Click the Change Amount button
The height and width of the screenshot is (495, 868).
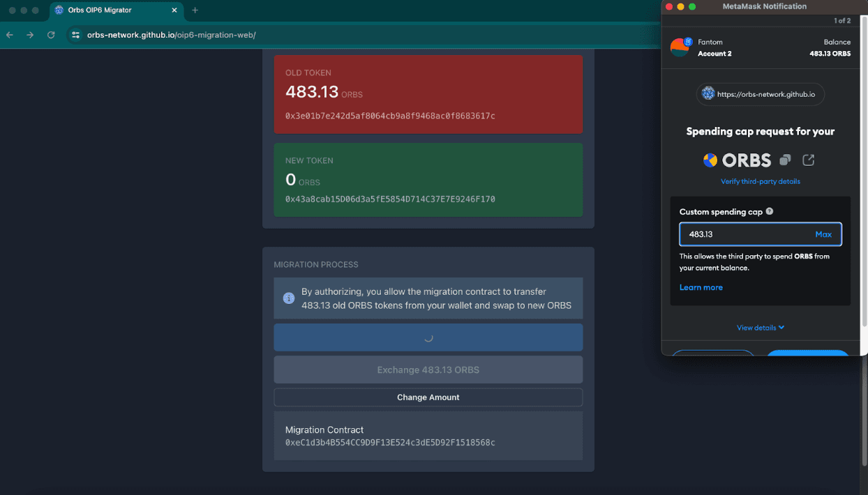click(428, 397)
